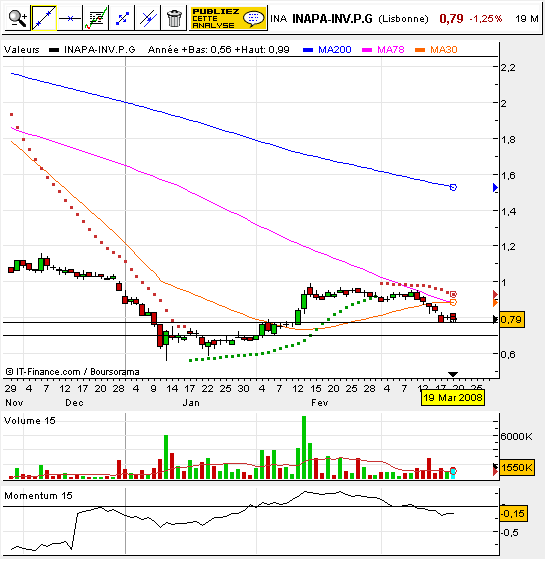Click the trash can delete-all icon
The height and width of the screenshot is (562, 550).
[174, 18]
